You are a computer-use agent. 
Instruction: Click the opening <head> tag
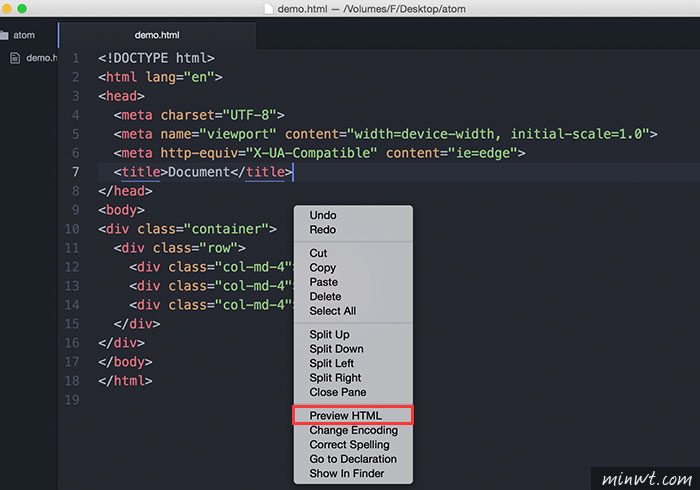(x=121, y=96)
